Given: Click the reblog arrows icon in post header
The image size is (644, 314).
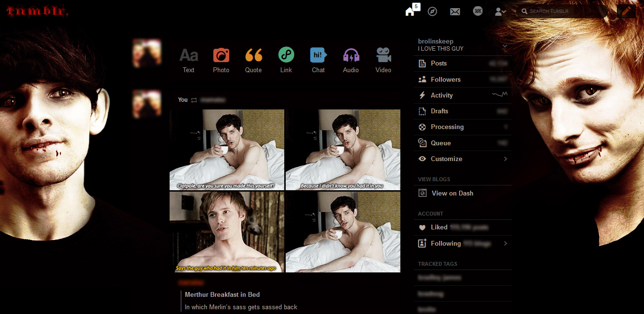Looking at the screenshot, I should pos(194,100).
